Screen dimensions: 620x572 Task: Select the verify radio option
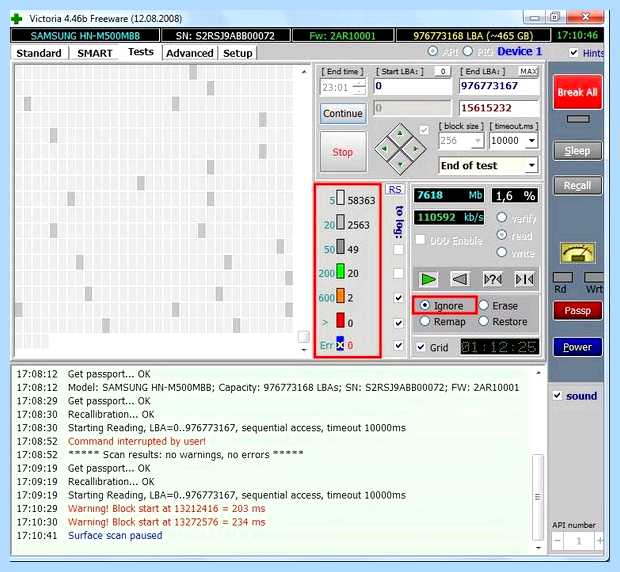(x=501, y=217)
